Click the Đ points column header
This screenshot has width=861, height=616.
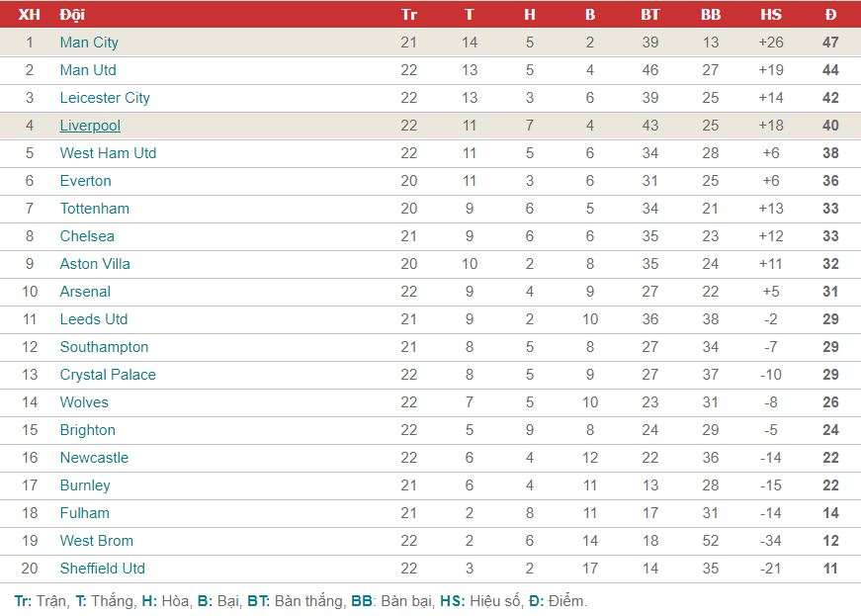point(830,14)
